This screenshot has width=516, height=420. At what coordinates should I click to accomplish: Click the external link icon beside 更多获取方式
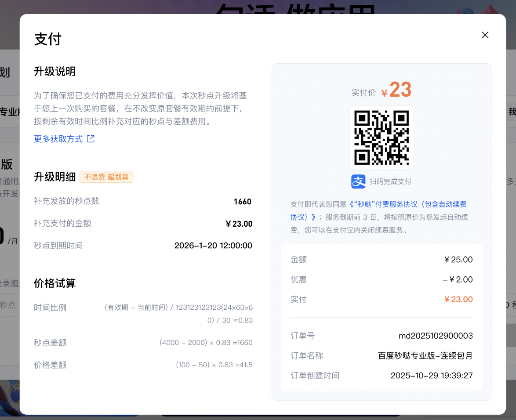91,139
